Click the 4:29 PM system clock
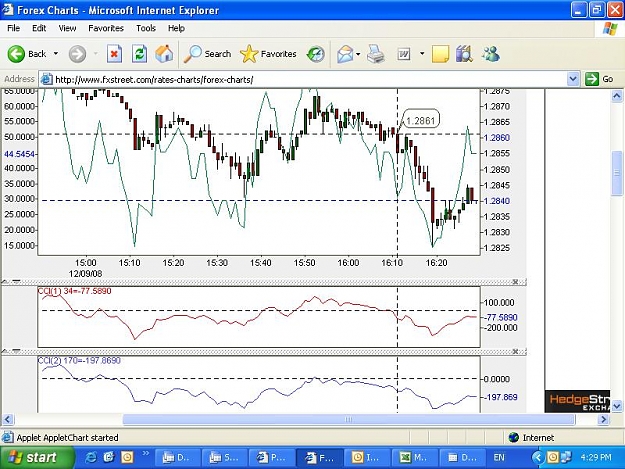Viewport: 625px width, 469px height. click(x=596, y=457)
